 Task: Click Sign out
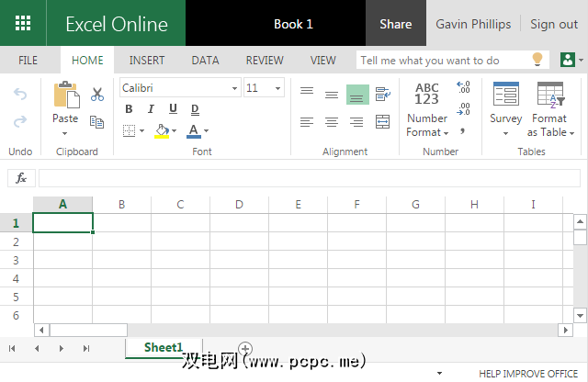(554, 25)
